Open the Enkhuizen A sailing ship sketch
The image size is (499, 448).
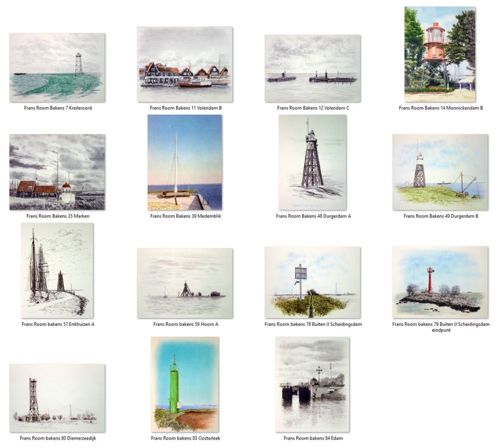coord(57,270)
